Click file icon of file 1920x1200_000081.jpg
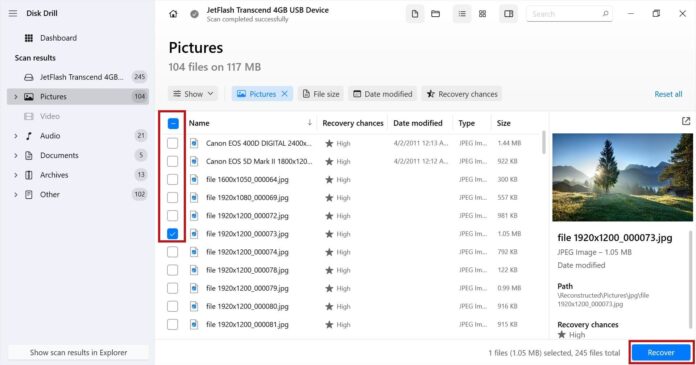 click(x=194, y=324)
